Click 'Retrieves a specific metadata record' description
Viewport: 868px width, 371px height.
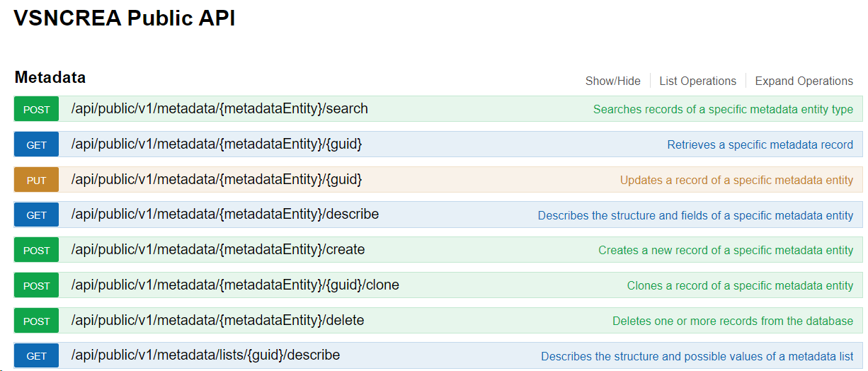coord(760,145)
